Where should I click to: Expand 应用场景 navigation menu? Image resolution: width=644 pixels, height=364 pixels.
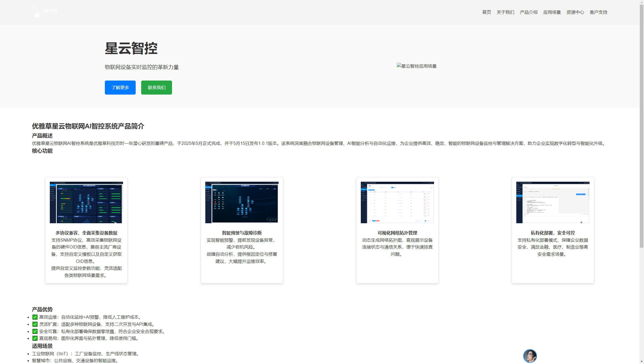click(552, 12)
